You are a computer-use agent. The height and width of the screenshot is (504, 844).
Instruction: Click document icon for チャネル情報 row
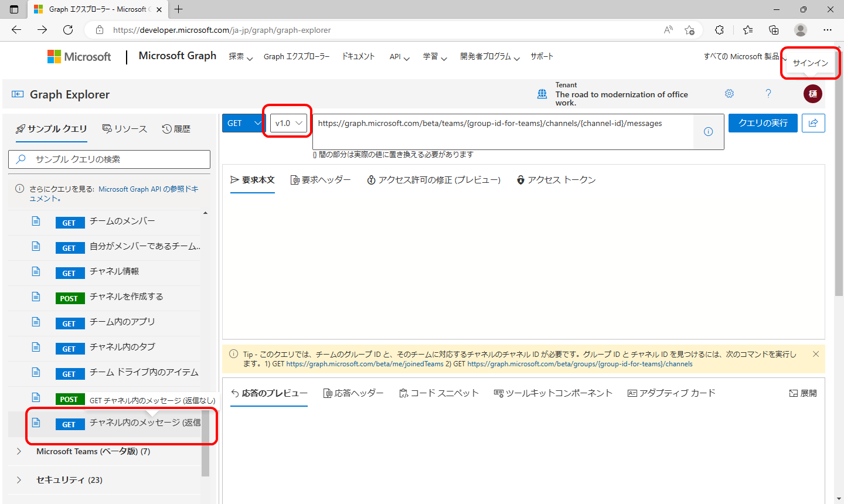click(36, 271)
